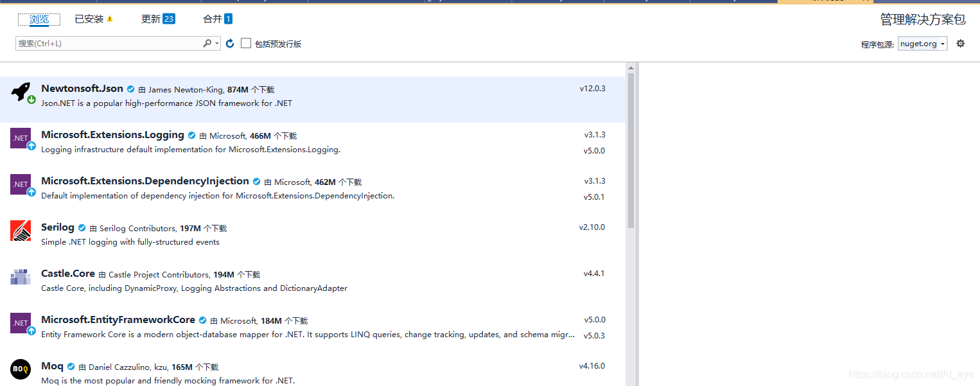Viewport: 980px width, 386px height.
Task: Click the verified badge next to Serilog
Action: 82,228
